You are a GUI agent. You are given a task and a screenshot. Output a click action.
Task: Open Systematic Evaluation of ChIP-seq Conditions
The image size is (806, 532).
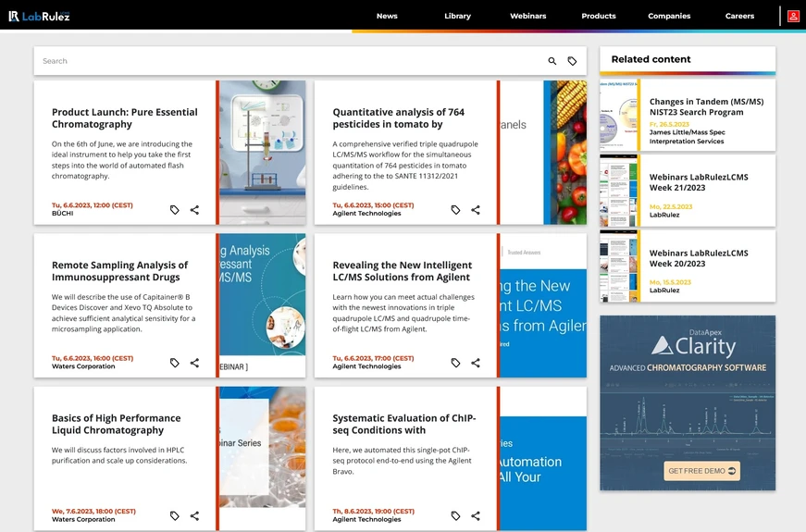pos(404,424)
